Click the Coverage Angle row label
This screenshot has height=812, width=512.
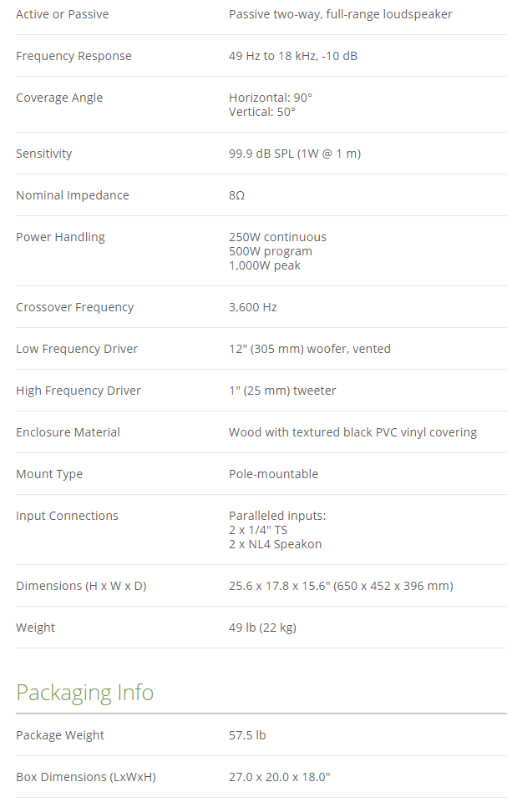59,98
